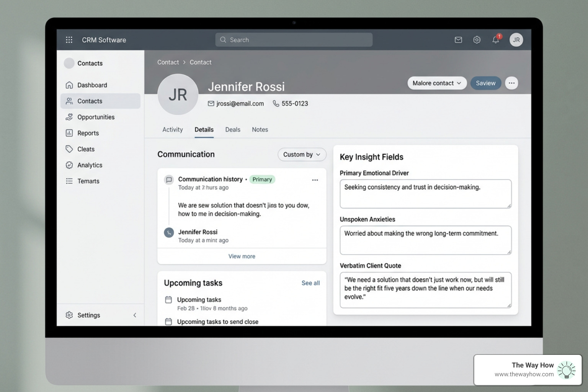Click the first Contact breadcrumb link
The image size is (588, 392).
[x=168, y=62]
